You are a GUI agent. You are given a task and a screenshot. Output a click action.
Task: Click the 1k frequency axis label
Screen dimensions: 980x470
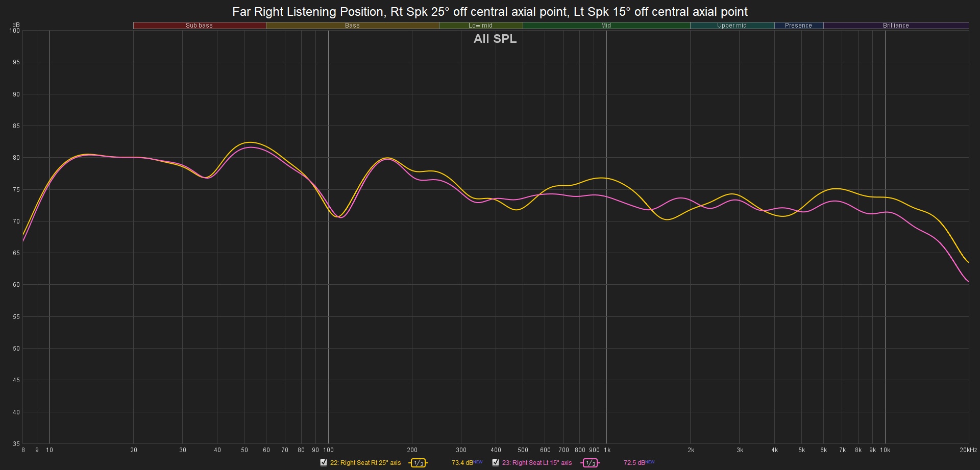pyautogui.click(x=607, y=450)
